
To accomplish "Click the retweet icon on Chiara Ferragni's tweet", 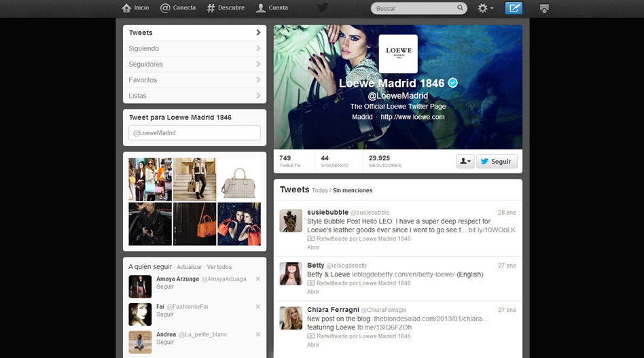I will click(311, 336).
